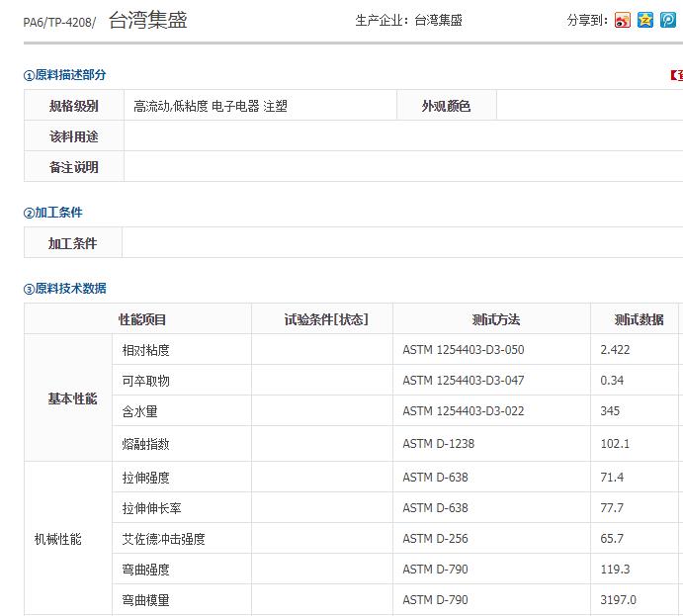Viewport: 683px width, 616px height.
Task: Click the 119.3 flexural strength value
Action: (615, 569)
